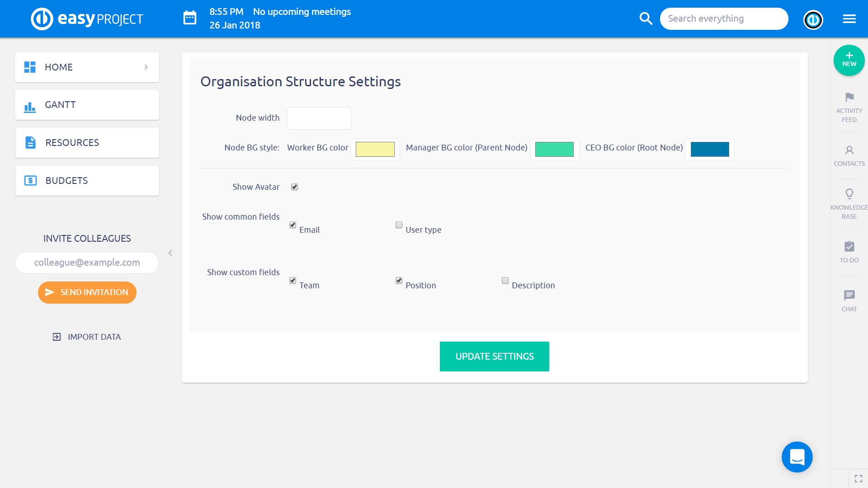The height and width of the screenshot is (488, 868).
Task: Collapse the left sidebar chevron
Action: pyautogui.click(x=170, y=253)
